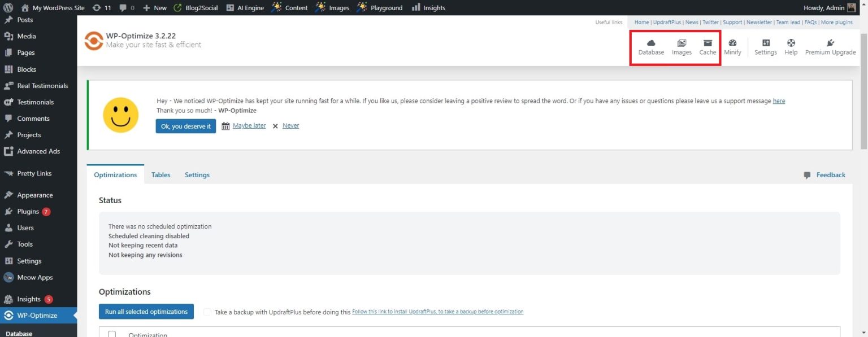Click Run all selected optimizations

(x=146, y=311)
